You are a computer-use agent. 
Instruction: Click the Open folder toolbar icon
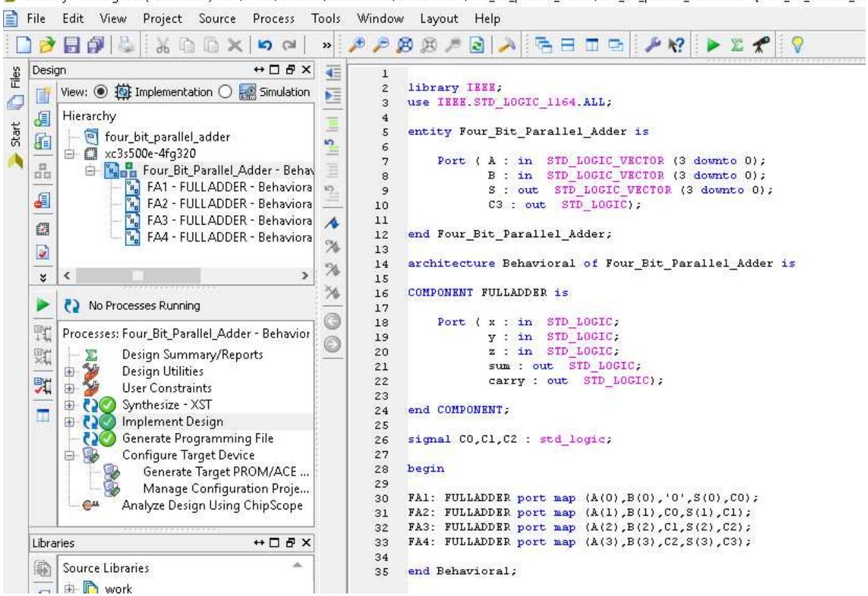(x=47, y=45)
